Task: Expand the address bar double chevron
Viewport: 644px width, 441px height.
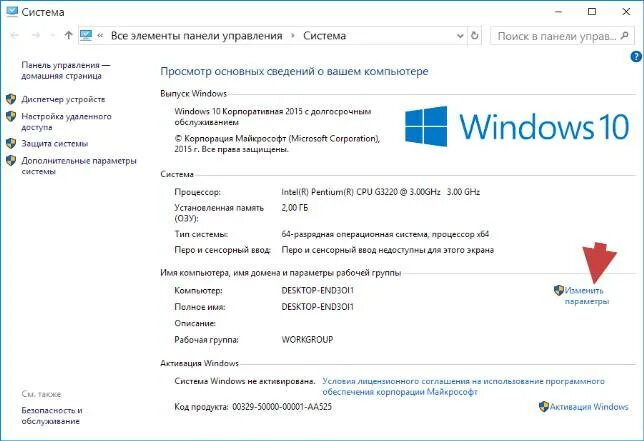Action: [100, 36]
